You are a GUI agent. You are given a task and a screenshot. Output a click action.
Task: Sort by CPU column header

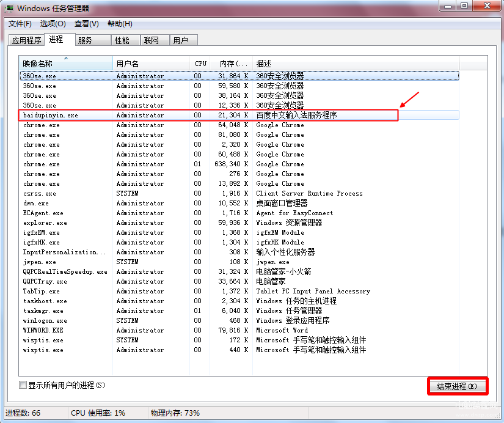(200, 64)
